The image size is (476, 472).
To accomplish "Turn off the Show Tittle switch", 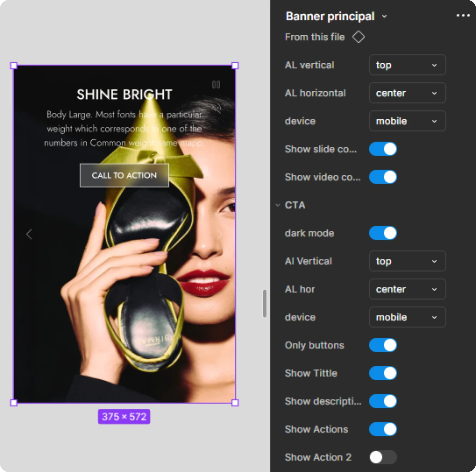I will [383, 373].
